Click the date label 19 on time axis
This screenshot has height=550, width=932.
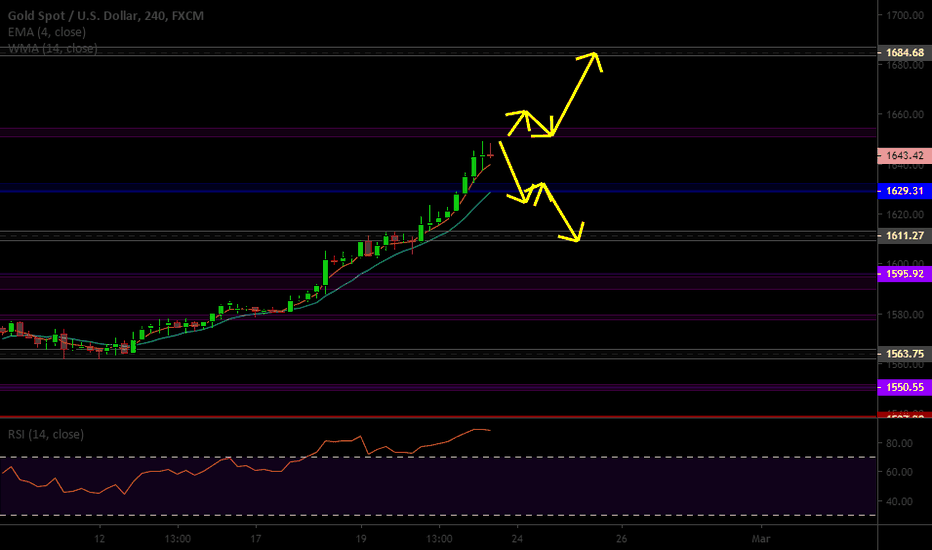361,539
